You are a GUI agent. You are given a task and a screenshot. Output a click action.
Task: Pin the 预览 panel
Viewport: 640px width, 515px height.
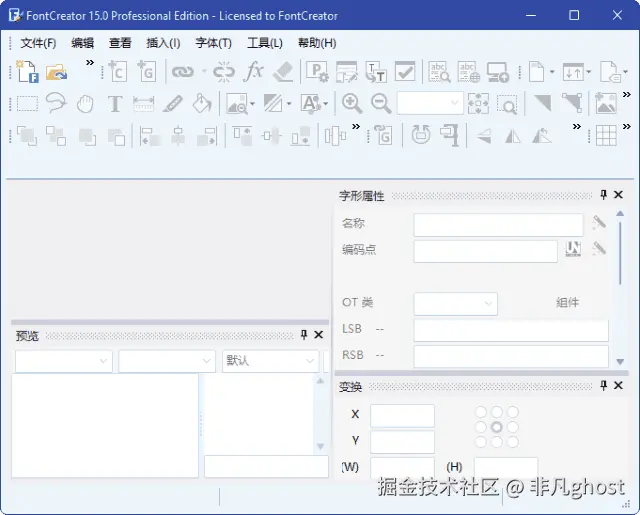[304, 335]
